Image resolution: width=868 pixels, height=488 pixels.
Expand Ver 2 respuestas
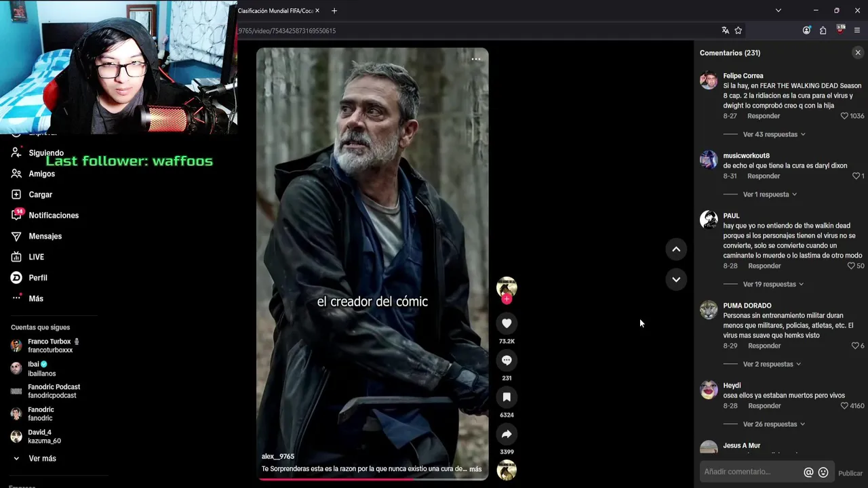(772, 364)
